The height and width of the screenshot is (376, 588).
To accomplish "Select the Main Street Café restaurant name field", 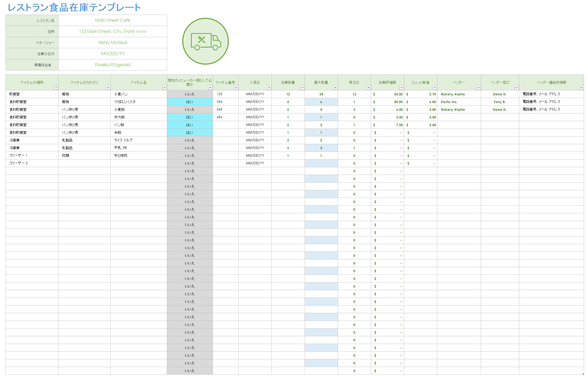I will coord(113,20).
